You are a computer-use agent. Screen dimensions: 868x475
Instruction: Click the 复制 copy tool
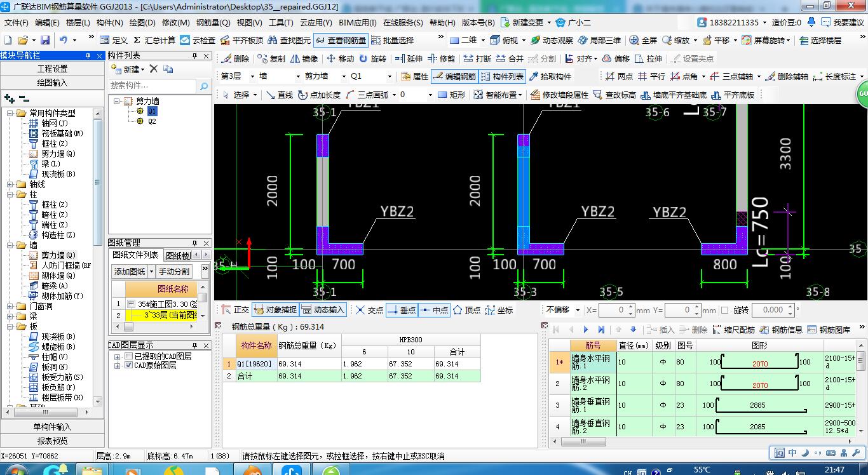[x=271, y=58]
